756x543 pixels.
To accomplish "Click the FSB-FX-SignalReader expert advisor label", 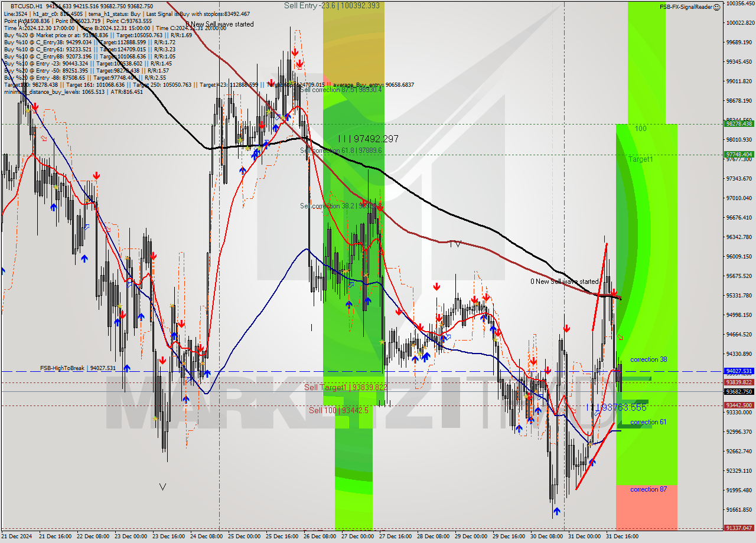I will click(686, 7).
